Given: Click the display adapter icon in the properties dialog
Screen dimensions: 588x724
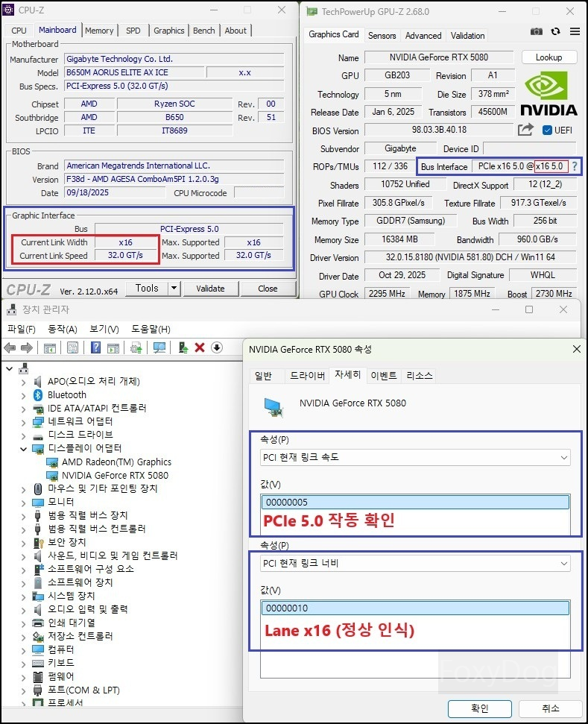Looking at the screenshot, I should (274, 407).
